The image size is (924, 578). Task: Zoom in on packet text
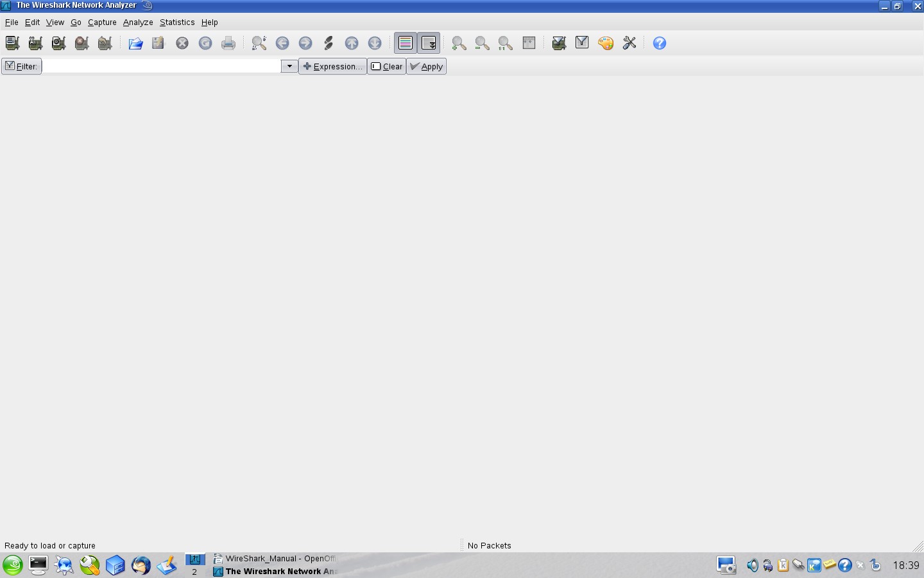[459, 43]
